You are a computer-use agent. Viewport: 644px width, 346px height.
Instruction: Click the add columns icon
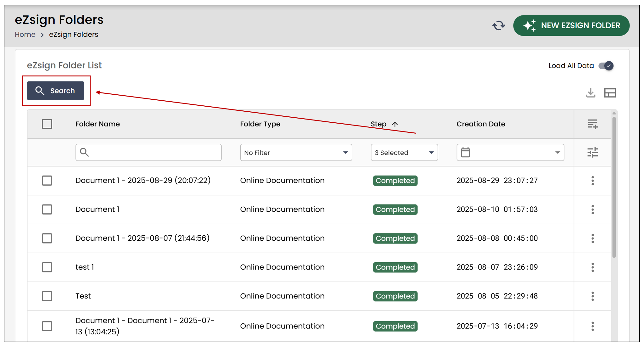click(x=593, y=124)
